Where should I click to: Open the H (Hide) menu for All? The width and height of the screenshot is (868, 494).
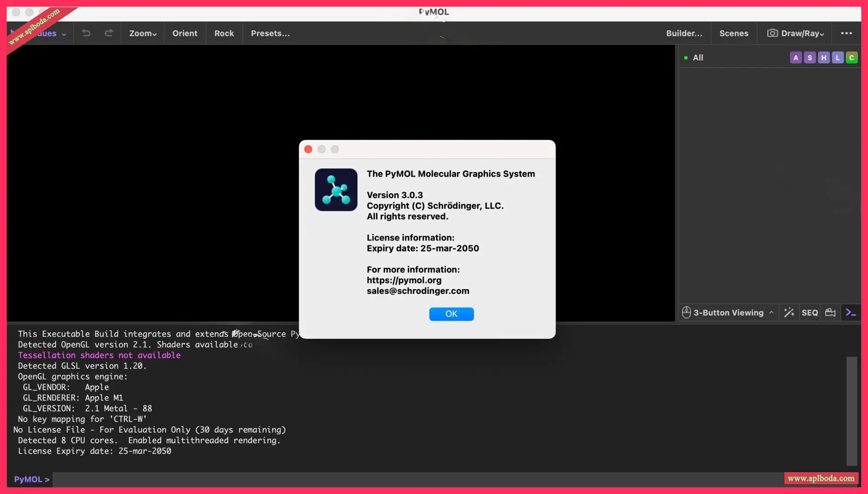coord(823,58)
